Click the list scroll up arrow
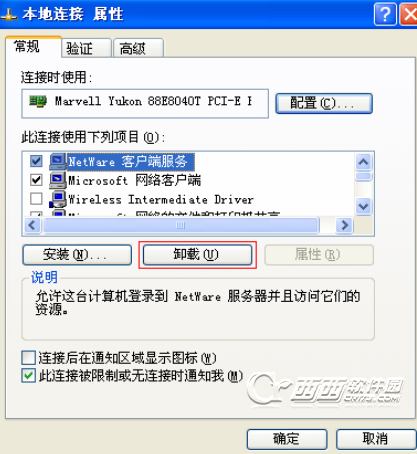Screen dimensions: 417x454 click(363, 162)
